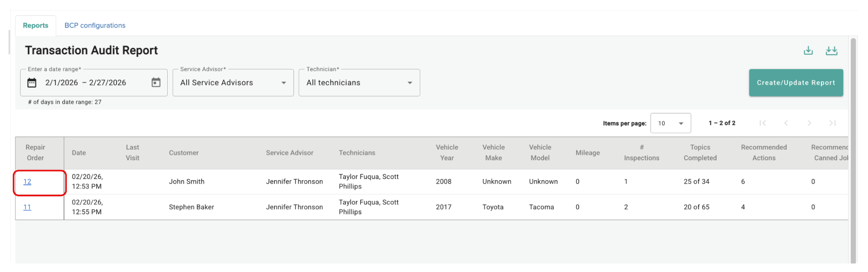Open the BCP configurations tab
868x272 pixels.
click(x=95, y=25)
